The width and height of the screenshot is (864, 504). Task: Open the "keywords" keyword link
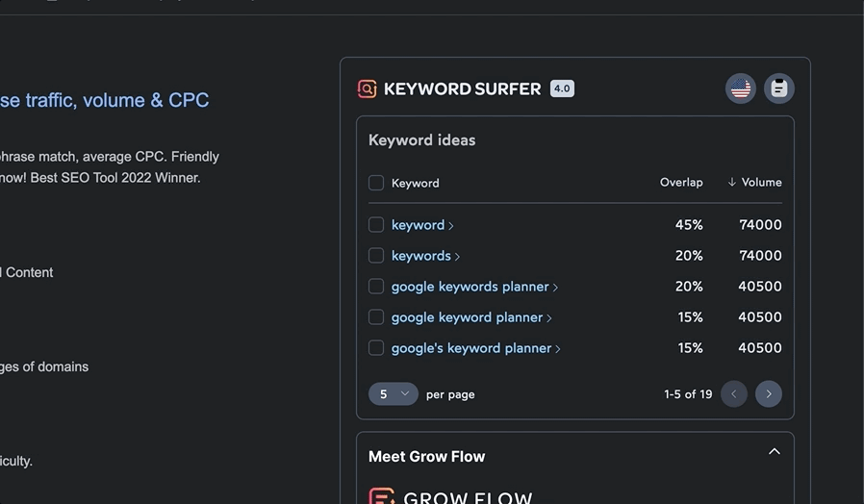tap(421, 256)
